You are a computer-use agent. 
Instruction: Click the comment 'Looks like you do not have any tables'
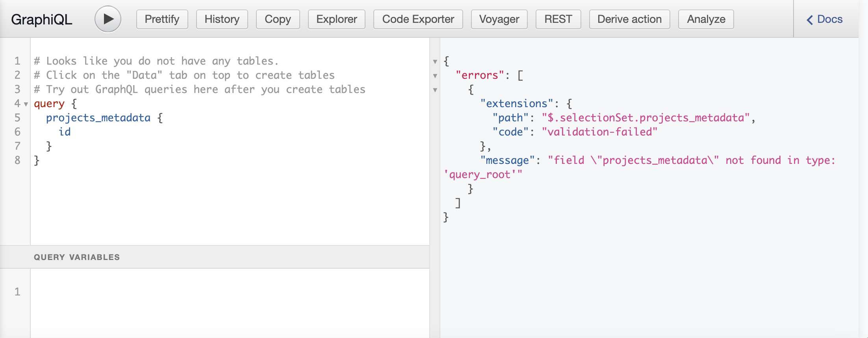click(156, 61)
